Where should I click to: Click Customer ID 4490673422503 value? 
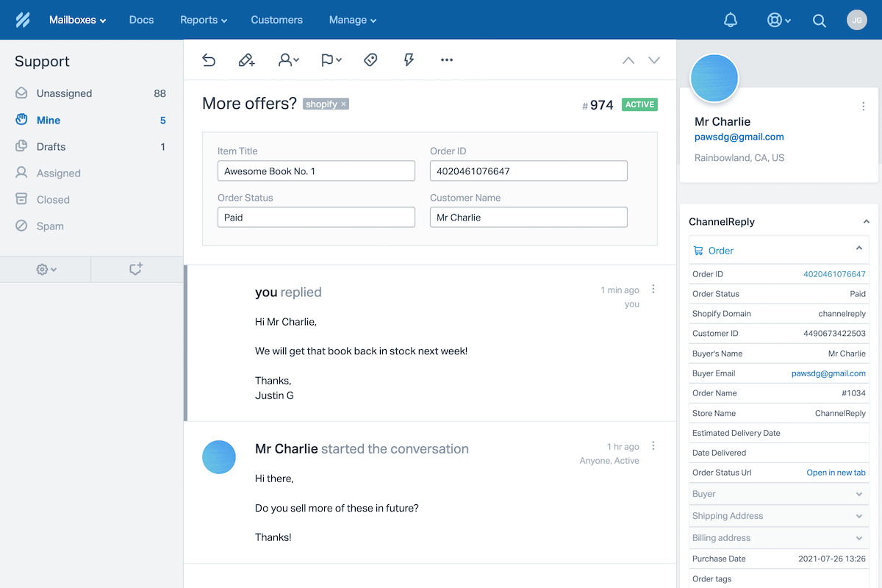click(x=834, y=334)
